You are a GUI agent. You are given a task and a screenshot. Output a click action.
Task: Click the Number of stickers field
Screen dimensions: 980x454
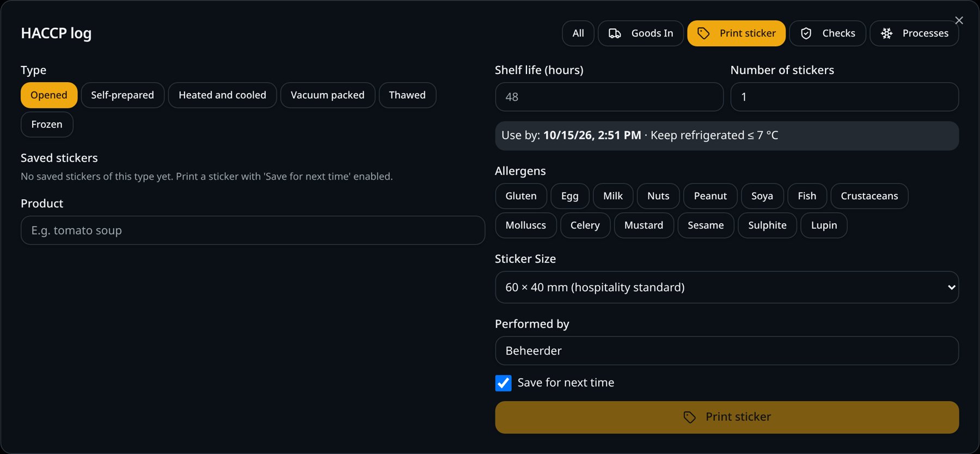pos(844,97)
